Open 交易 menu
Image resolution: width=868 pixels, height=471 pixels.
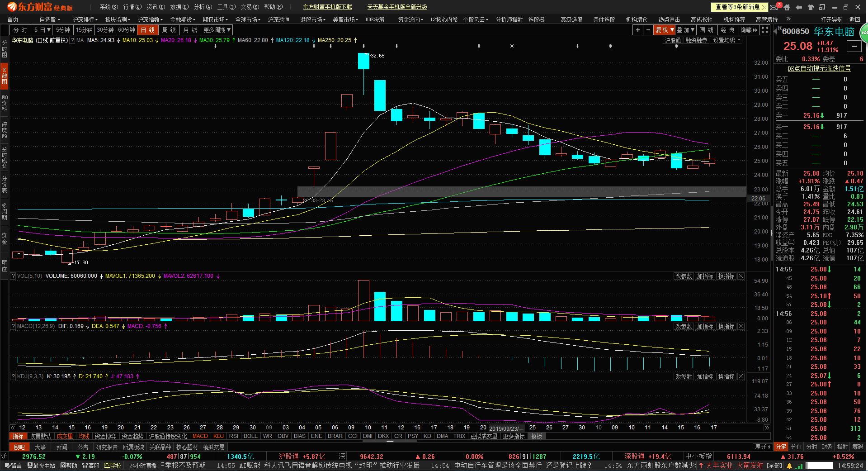tap(250, 7)
